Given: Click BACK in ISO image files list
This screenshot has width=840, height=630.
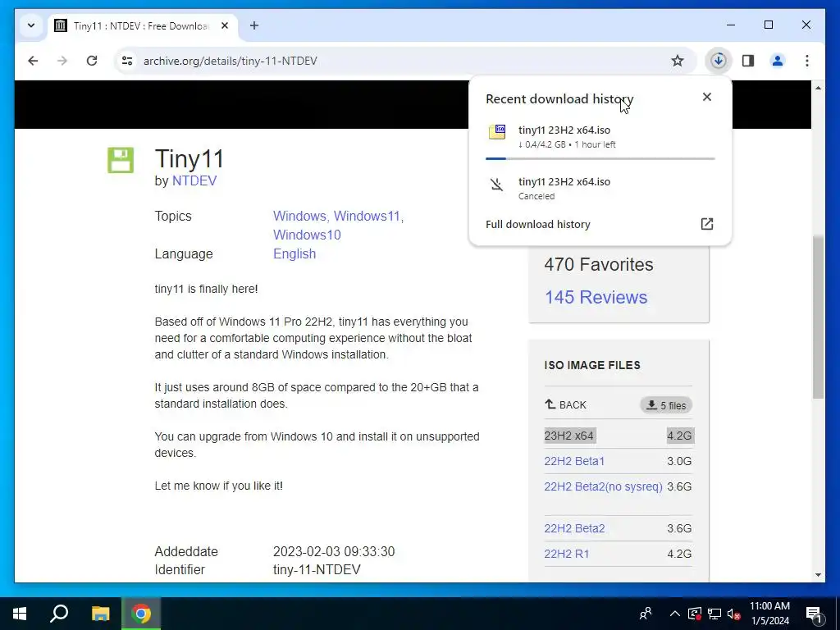Looking at the screenshot, I should [x=566, y=404].
